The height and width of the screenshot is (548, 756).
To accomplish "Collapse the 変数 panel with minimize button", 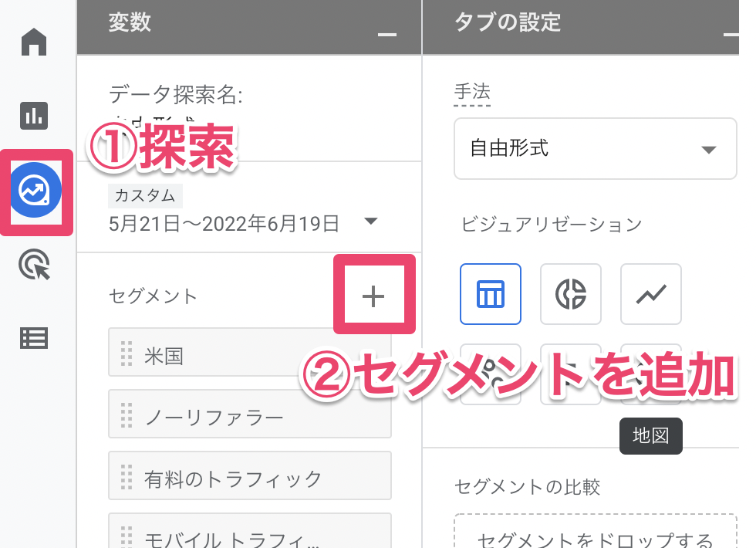I will point(387,35).
